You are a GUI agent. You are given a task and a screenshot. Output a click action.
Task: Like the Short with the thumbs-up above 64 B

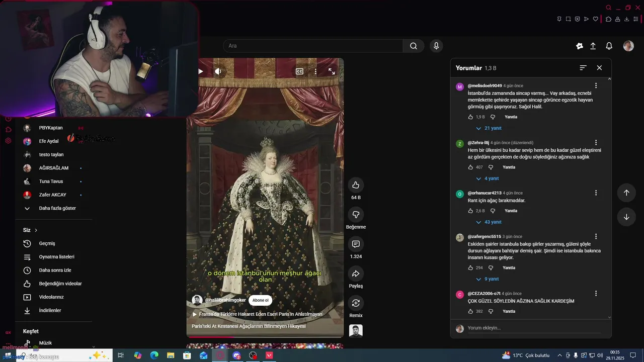tap(356, 185)
